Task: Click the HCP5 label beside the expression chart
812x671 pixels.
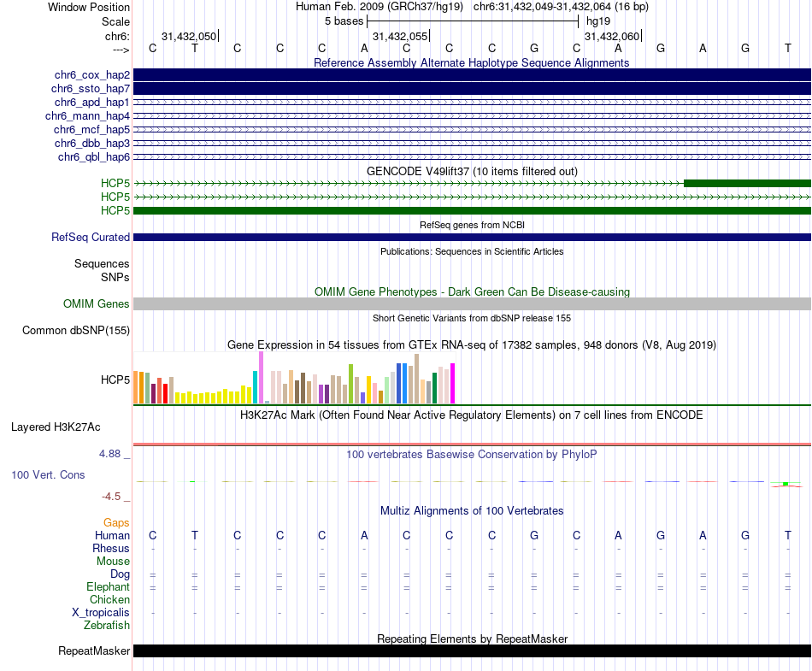Action: pos(115,380)
